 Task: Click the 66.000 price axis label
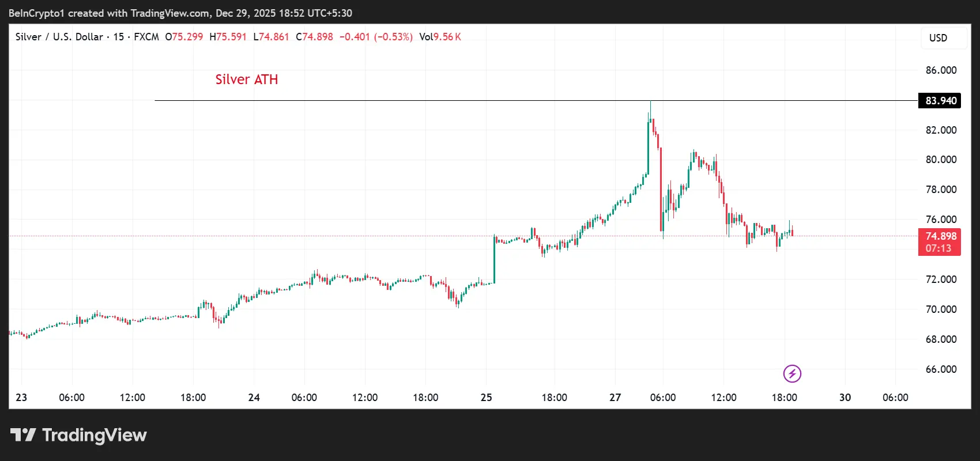click(941, 369)
